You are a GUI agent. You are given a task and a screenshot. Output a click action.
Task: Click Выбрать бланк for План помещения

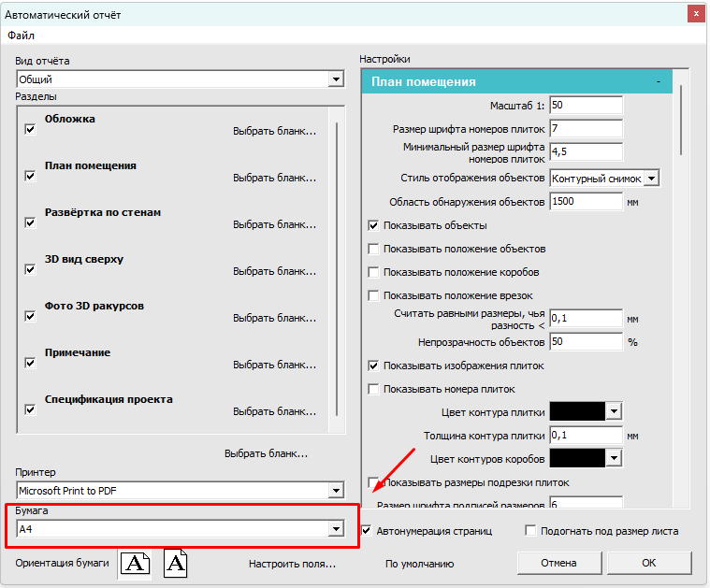pyautogui.click(x=274, y=178)
